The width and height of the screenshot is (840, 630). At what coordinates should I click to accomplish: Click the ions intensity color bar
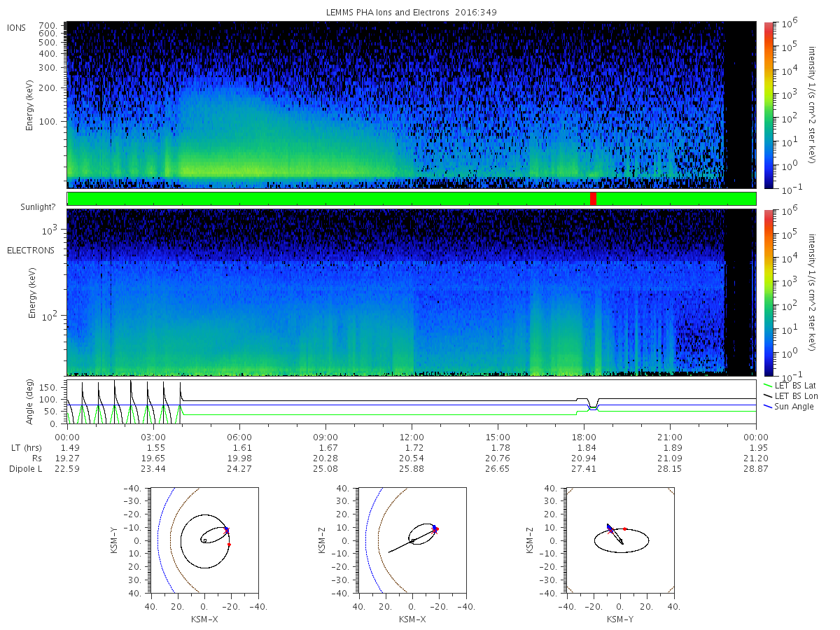coord(768,105)
